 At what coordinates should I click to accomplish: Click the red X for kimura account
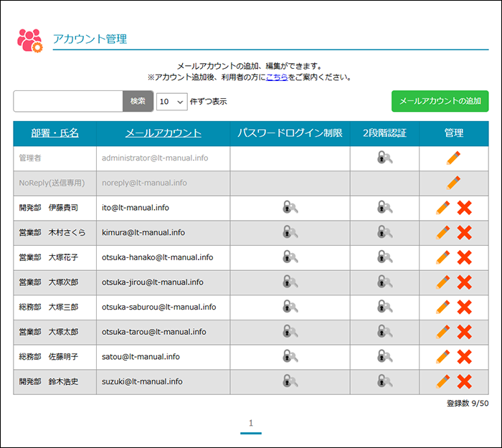coord(465,232)
